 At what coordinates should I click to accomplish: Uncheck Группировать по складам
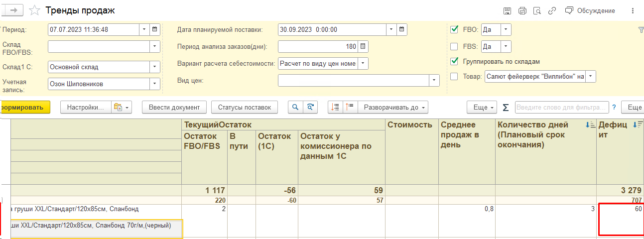(454, 61)
